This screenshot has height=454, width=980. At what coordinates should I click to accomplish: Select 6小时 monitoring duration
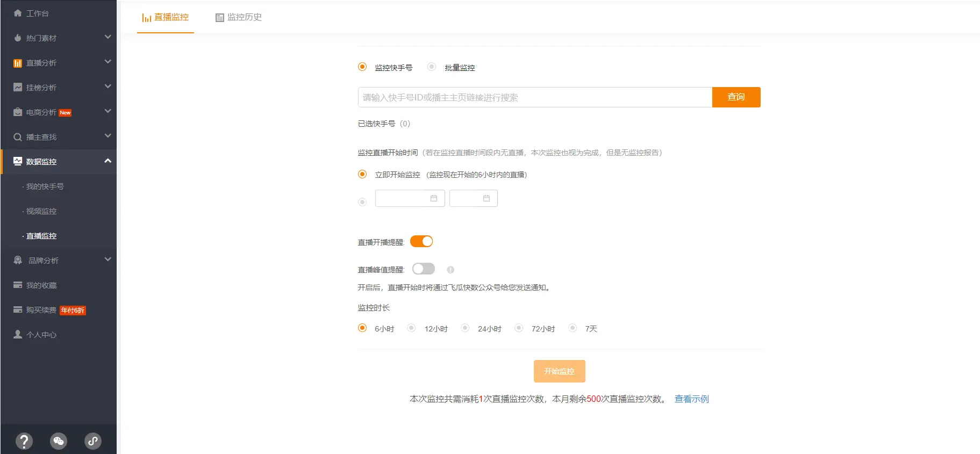coord(362,328)
